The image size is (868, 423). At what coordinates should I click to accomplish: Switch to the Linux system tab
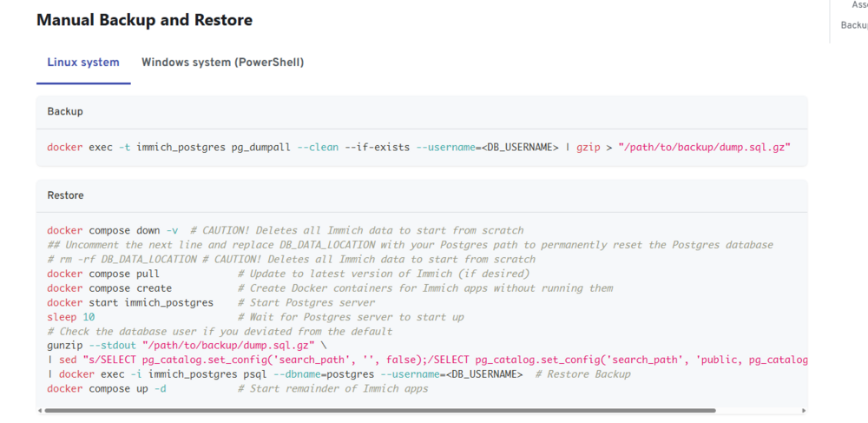(83, 62)
